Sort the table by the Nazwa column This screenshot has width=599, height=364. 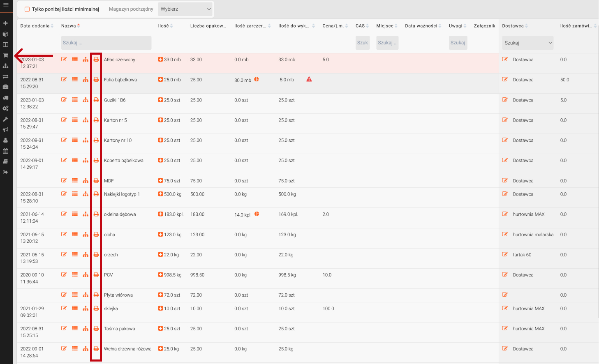69,26
